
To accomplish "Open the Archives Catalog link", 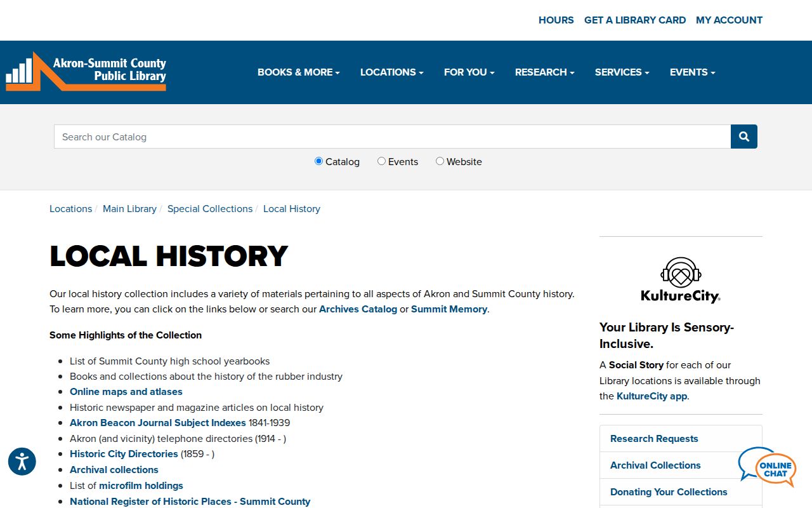I will point(358,309).
